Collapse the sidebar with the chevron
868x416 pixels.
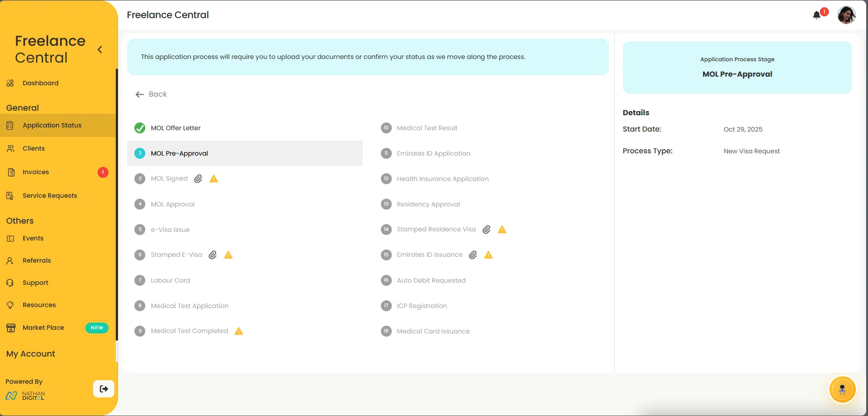100,49
